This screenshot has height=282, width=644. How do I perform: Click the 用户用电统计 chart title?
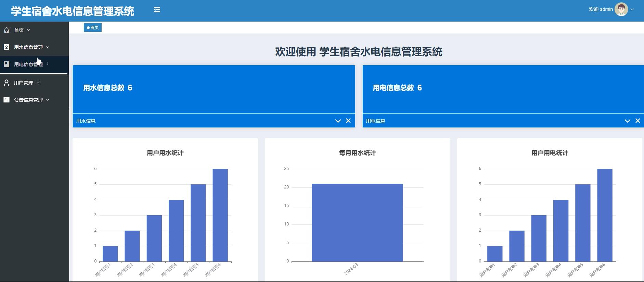550,153
